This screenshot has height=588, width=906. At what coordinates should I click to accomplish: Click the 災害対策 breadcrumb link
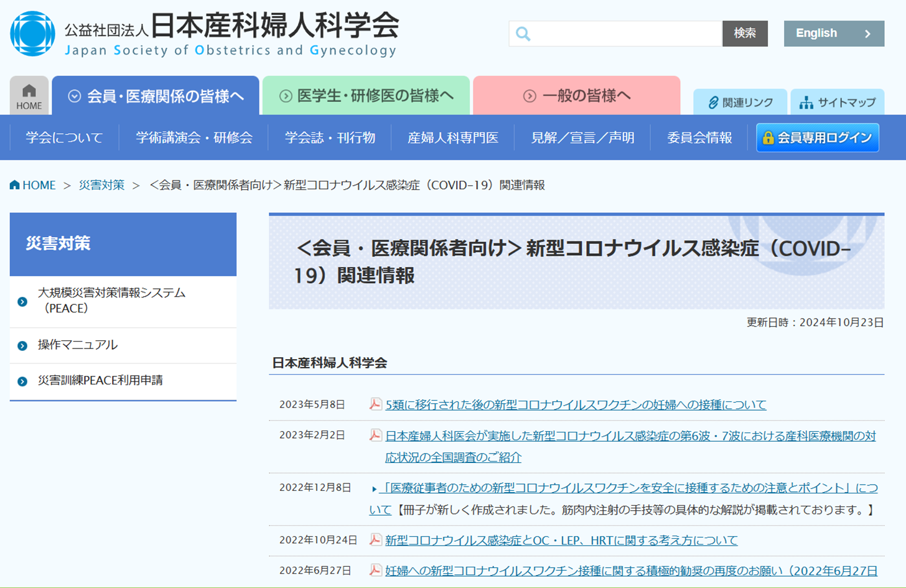tap(101, 185)
